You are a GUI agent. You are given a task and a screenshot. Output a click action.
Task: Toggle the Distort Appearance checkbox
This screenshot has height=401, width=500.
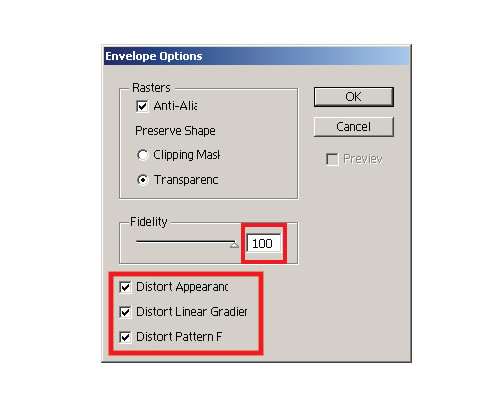[x=125, y=287]
